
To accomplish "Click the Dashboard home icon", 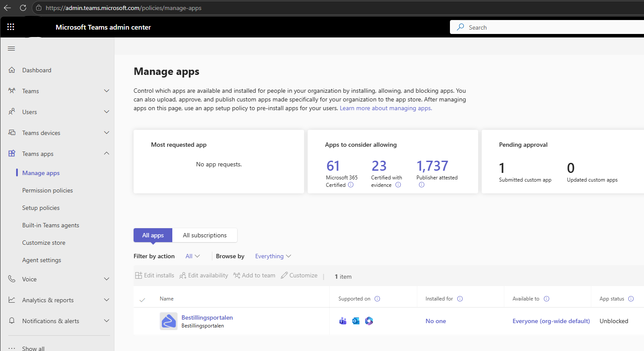I will click(x=12, y=70).
